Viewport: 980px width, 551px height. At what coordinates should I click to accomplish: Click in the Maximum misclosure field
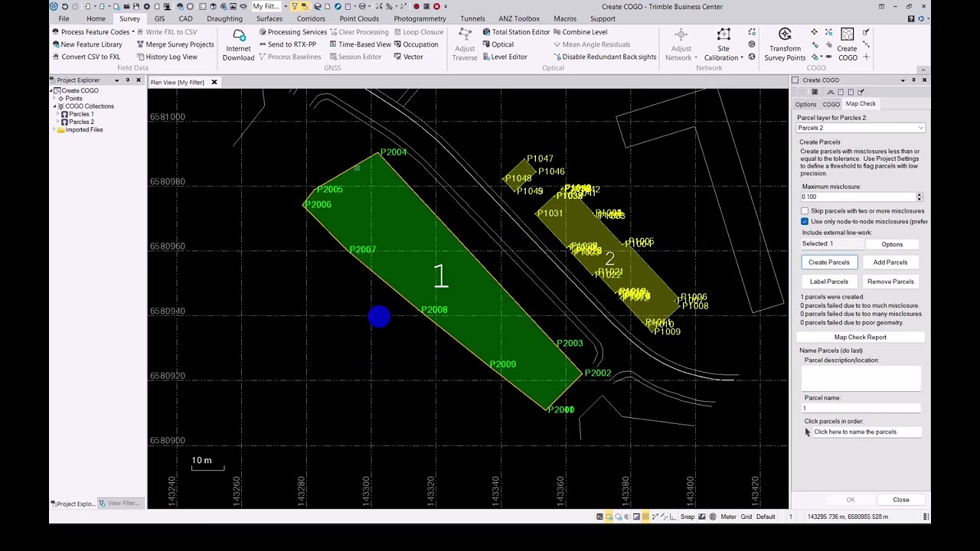pos(857,197)
